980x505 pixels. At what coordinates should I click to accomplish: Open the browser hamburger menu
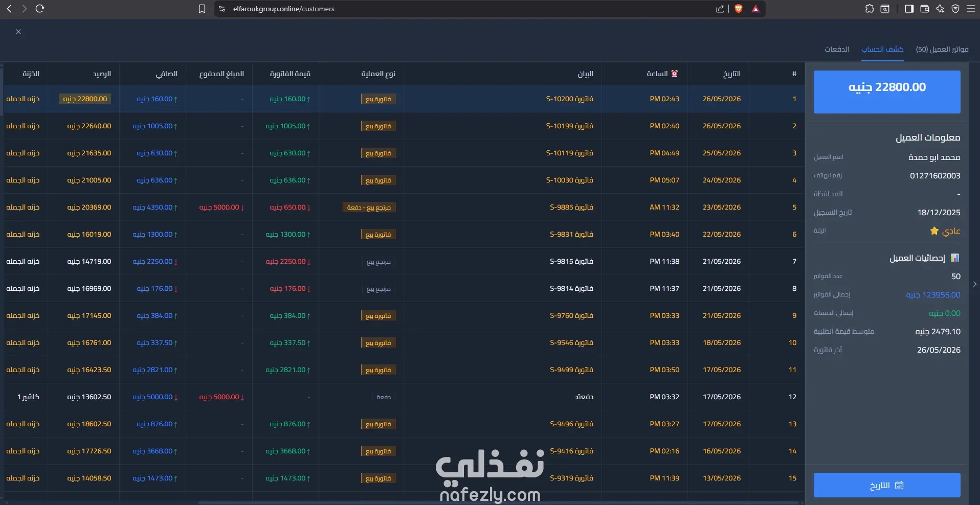971,9
